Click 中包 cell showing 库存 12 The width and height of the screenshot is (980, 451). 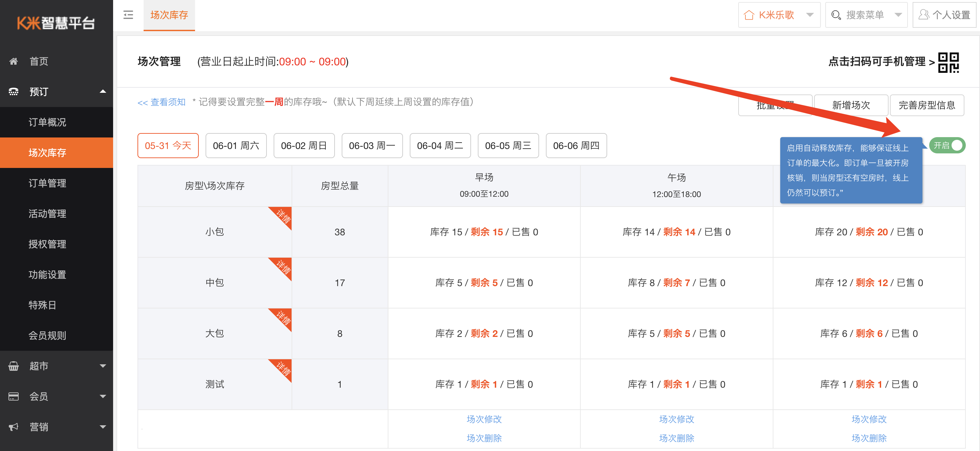click(869, 283)
